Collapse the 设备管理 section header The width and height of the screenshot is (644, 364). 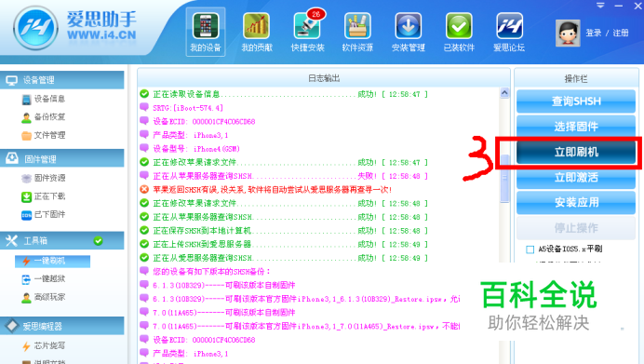62,80
